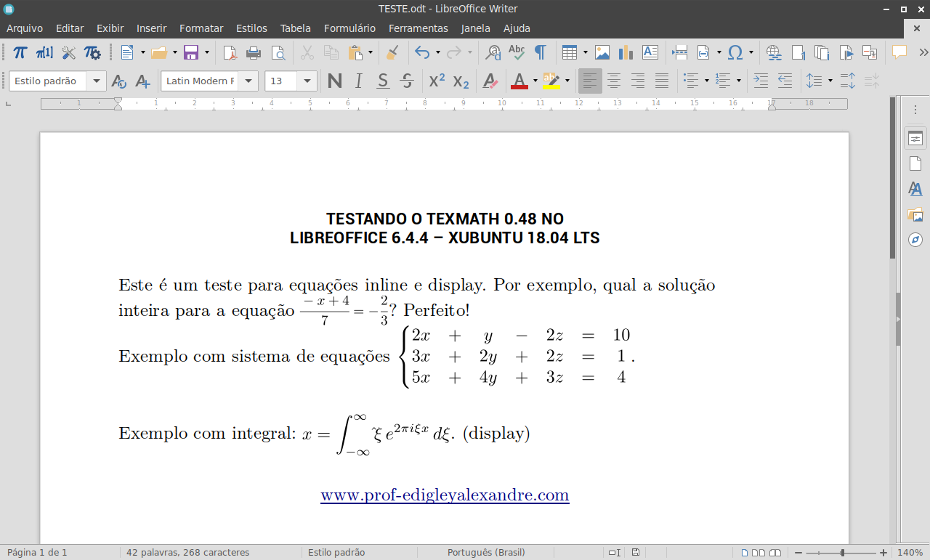Toggle bold (N) formatting

334,81
